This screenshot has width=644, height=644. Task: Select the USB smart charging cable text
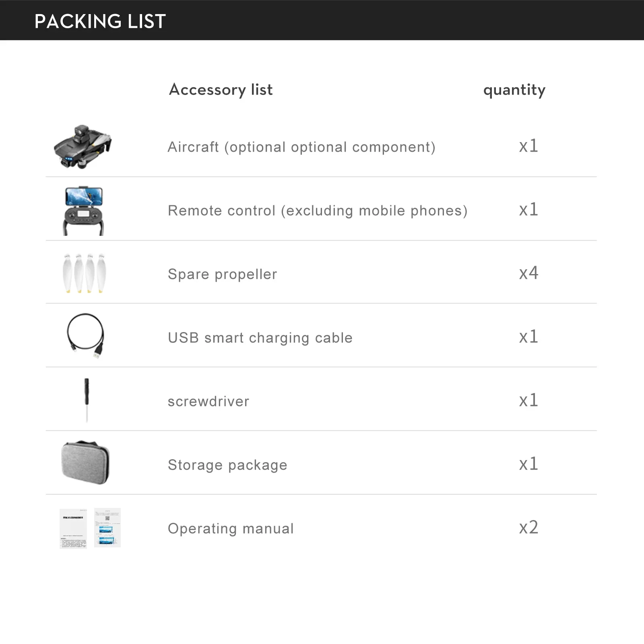pos(260,338)
